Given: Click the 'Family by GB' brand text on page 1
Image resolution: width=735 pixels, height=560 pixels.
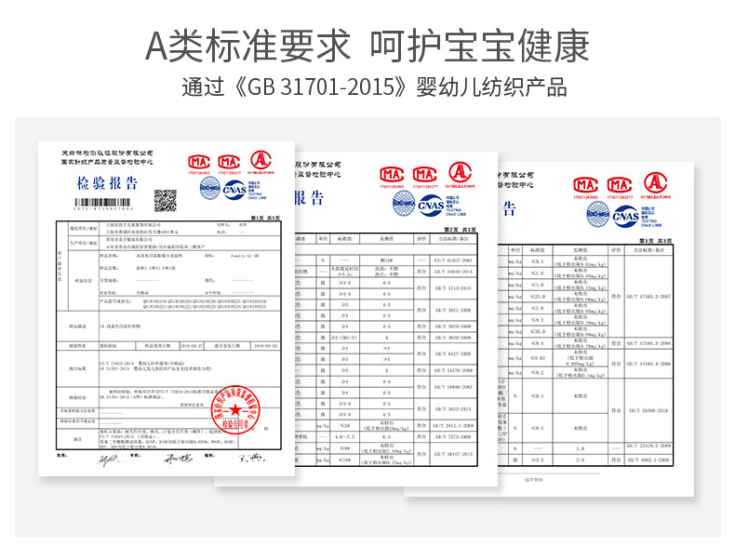Looking at the screenshot, I should click(245, 256).
